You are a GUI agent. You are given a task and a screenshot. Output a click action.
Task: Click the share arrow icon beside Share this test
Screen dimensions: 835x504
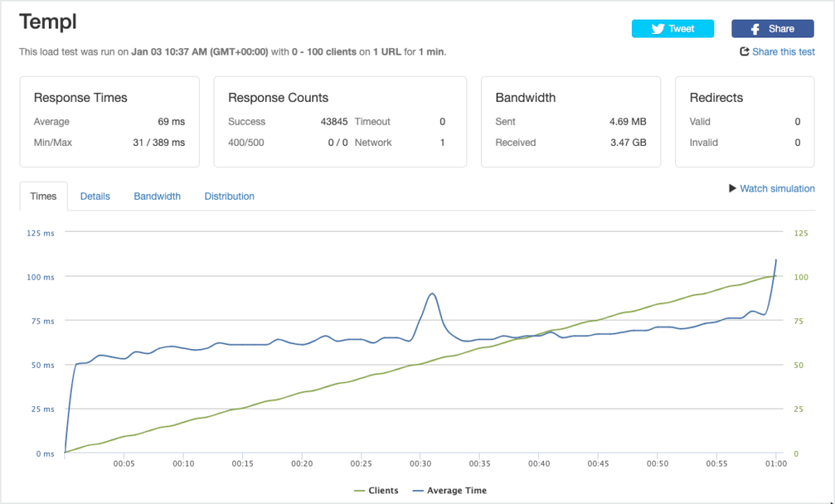pos(744,51)
